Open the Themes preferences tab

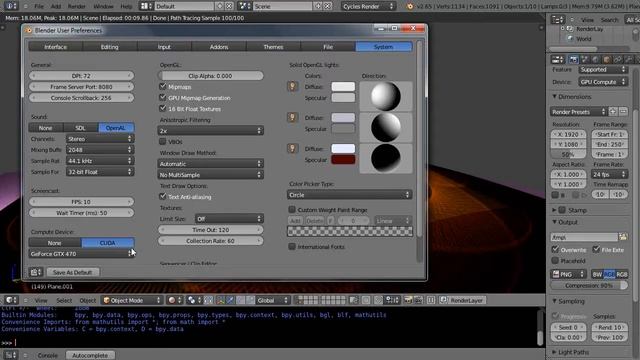[x=273, y=47]
